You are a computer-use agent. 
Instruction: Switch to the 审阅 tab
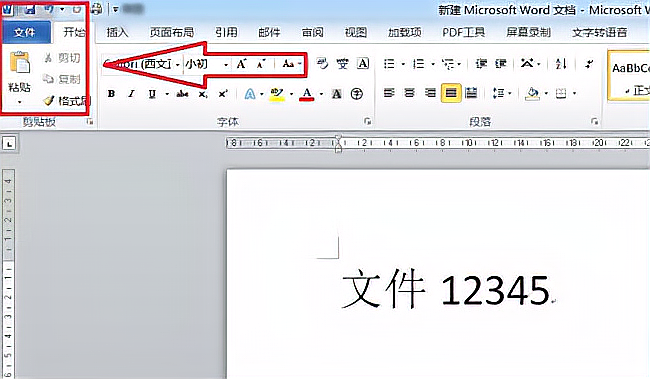click(313, 32)
